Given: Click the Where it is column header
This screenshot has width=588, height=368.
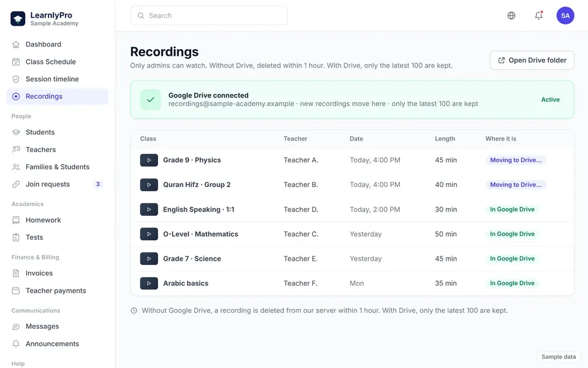Looking at the screenshot, I should [x=500, y=139].
